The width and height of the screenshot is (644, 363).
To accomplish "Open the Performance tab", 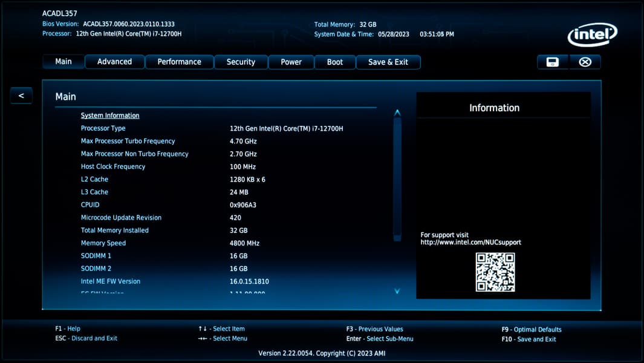I will pyautogui.click(x=180, y=62).
